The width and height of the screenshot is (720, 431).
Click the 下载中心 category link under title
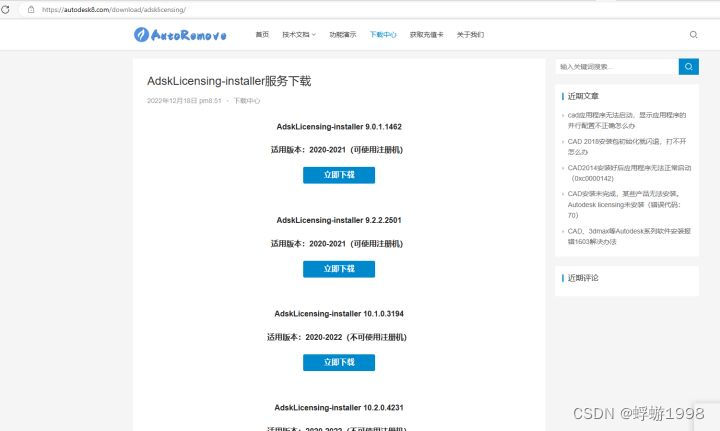point(247,101)
